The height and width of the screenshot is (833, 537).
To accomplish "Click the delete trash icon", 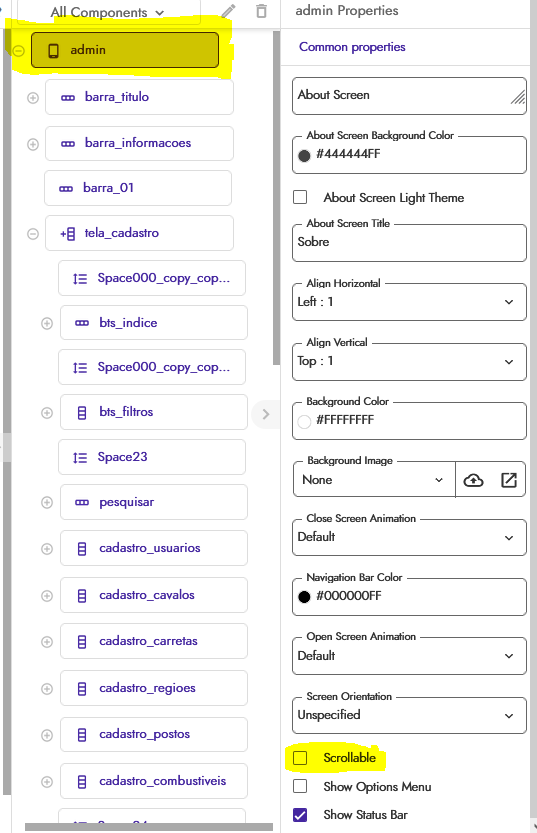I will tap(261, 11).
